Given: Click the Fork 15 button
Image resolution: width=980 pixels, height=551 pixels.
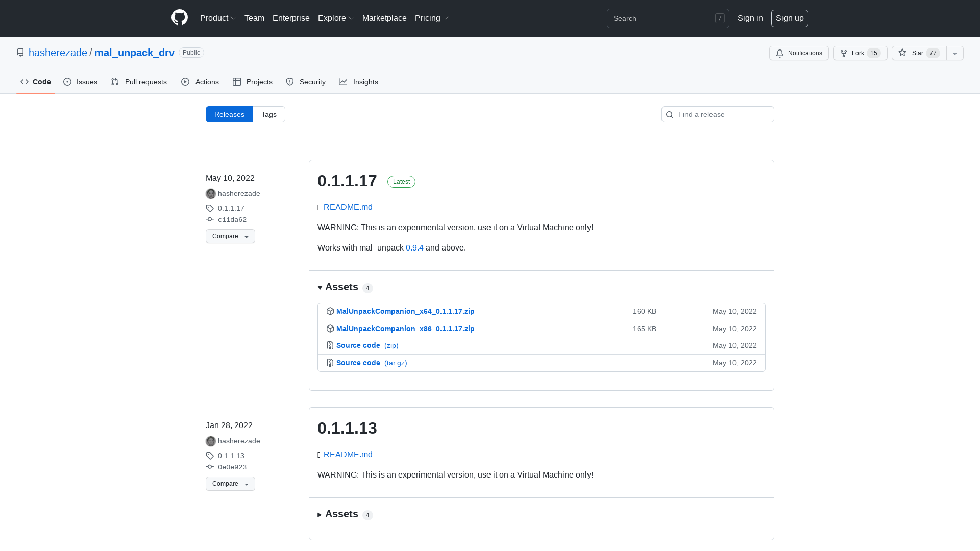Looking at the screenshot, I should pyautogui.click(x=860, y=53).
